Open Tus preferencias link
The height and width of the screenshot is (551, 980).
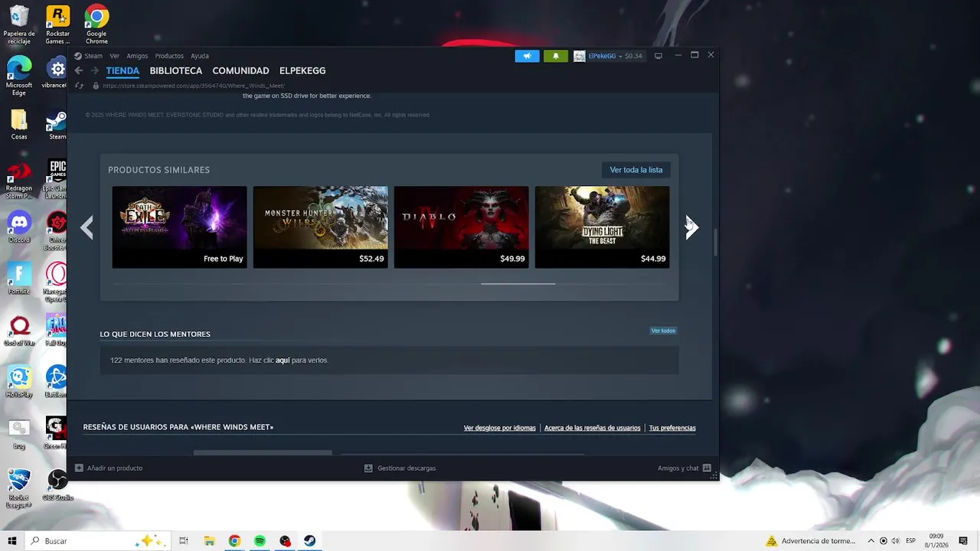[672, 428]
